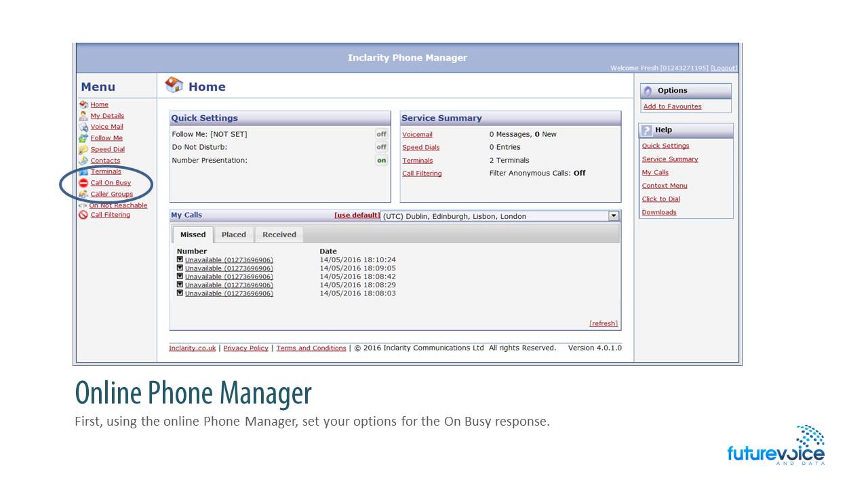
Task: Click the Unavailable number at 18:10:24
Action: [229, 260]
